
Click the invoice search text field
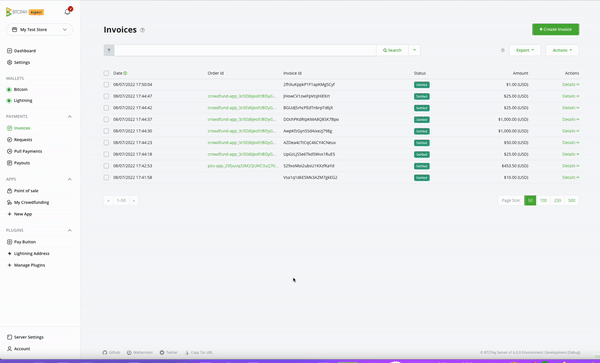245,50
